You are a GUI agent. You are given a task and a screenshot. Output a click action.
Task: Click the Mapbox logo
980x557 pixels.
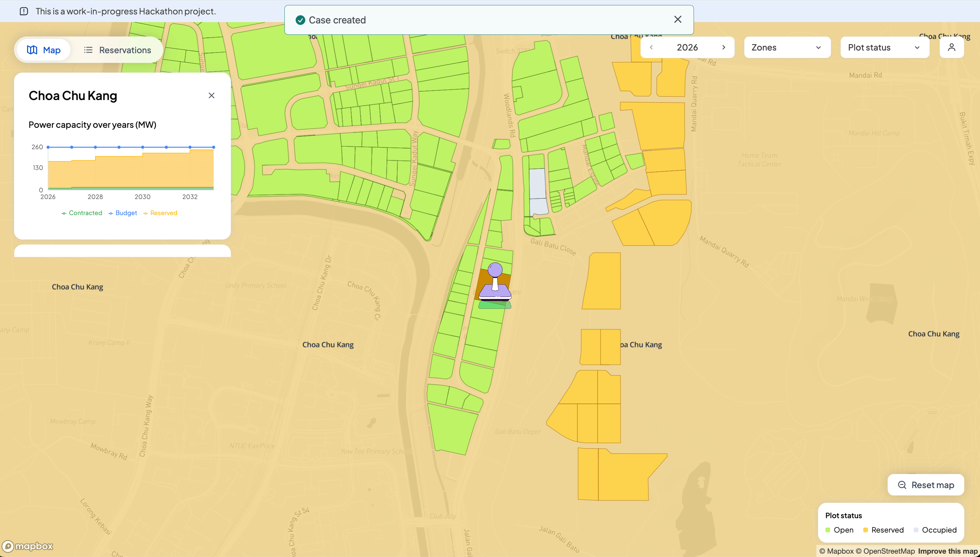[27, 546]
